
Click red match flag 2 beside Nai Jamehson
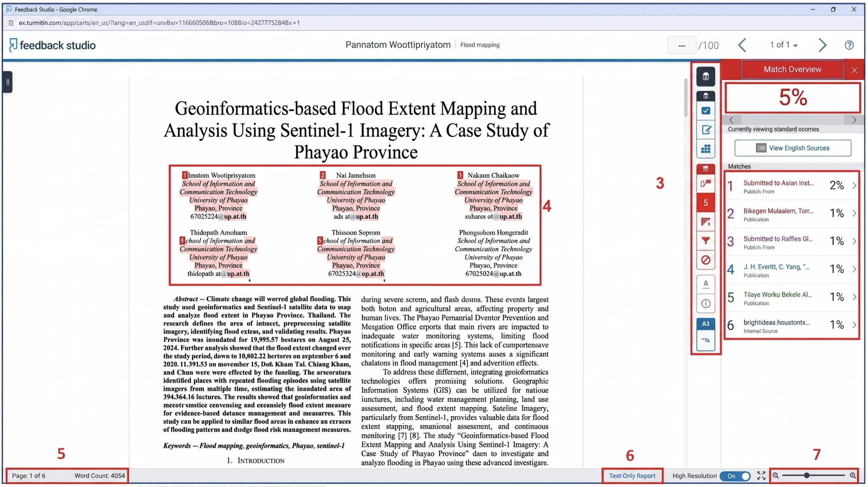(322, 175)
